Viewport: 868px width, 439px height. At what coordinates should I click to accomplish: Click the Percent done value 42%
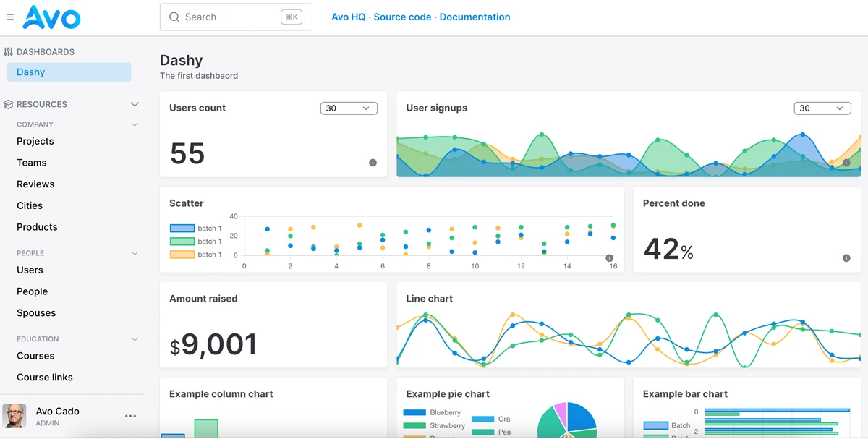(668, 250)
